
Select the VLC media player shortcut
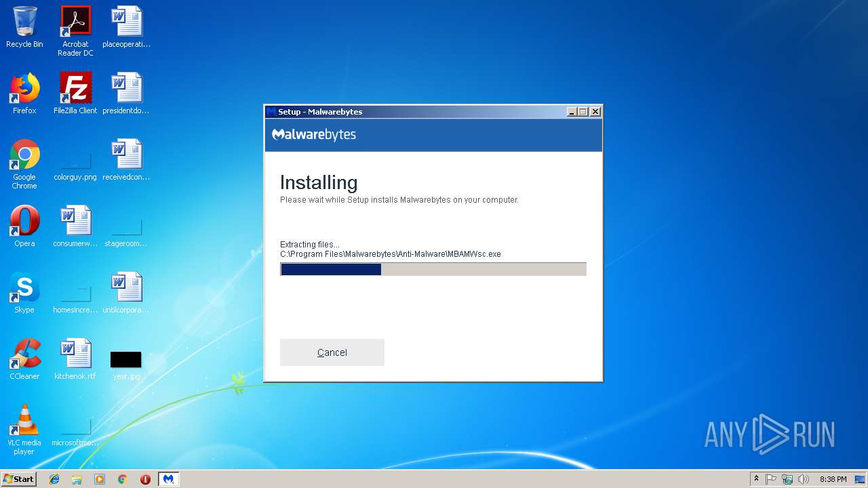(x=24, y=430)
